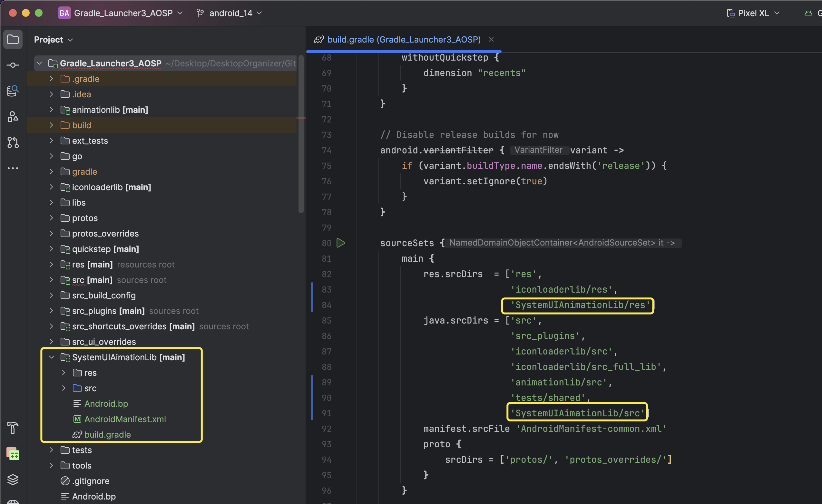Expand res folder inside SystemUIAimationLib
This screenshot has height=504, width=822.
[x=64, y=373]
